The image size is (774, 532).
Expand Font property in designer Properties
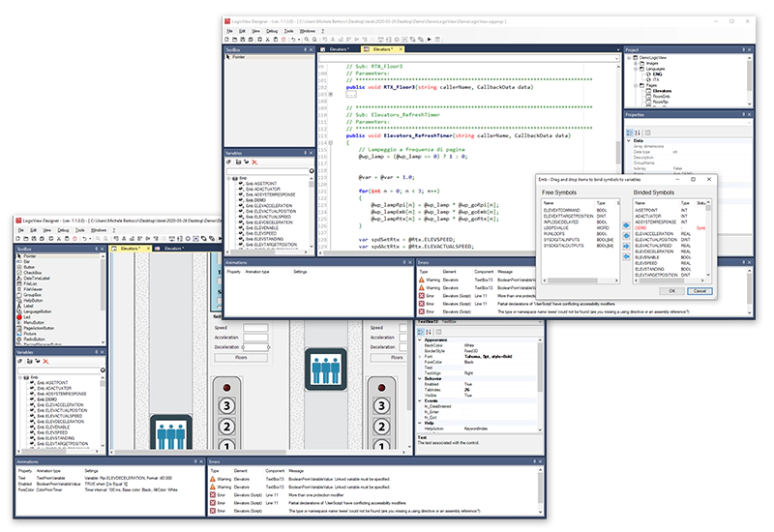tap(420, 357)
